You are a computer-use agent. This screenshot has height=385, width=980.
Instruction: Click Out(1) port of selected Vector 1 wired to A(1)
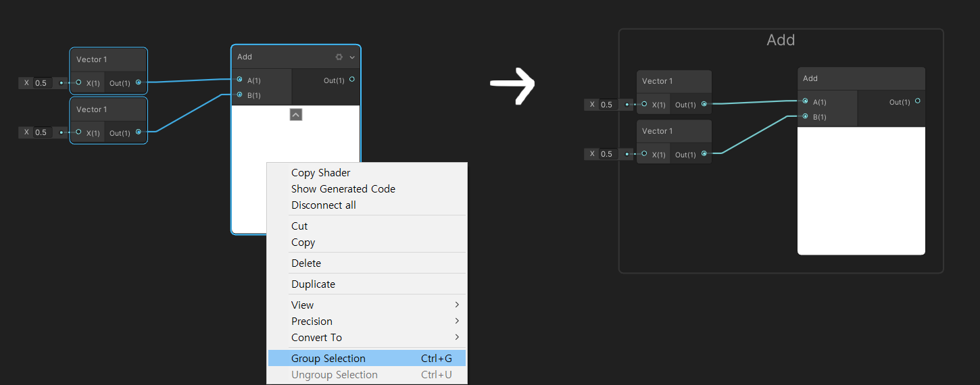139,82
